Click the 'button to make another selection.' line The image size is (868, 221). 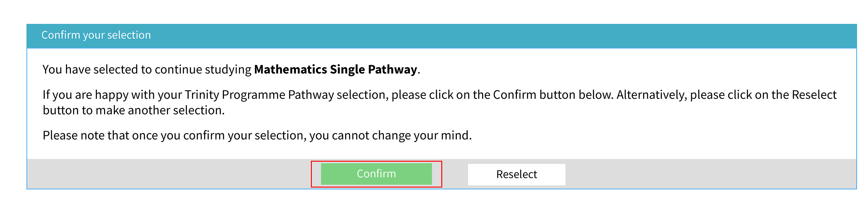[x=133, y=110]
